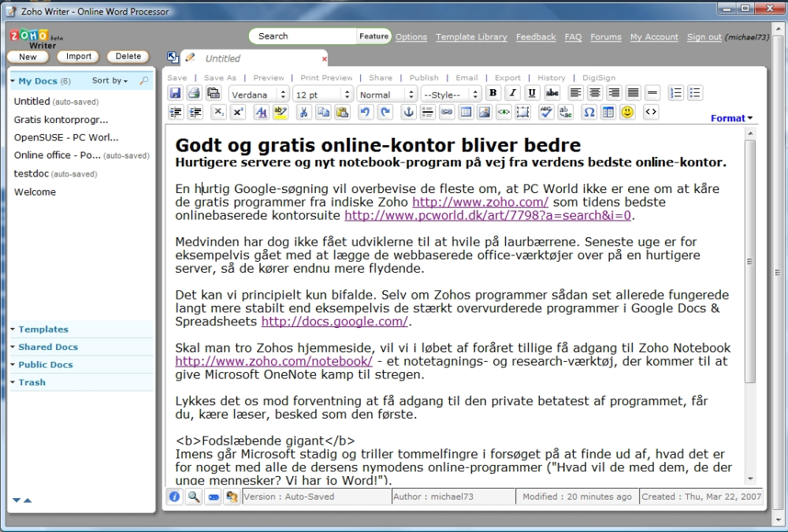788x532 pixels.
Task: Open the Verdana font dropdown
Action: point(259,95)
